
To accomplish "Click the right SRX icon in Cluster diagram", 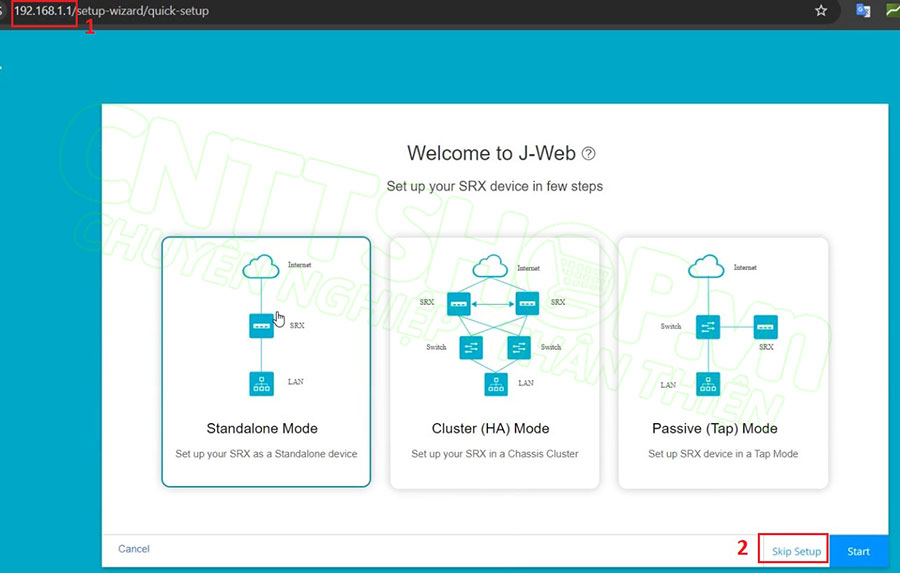I will coord(528,302).
